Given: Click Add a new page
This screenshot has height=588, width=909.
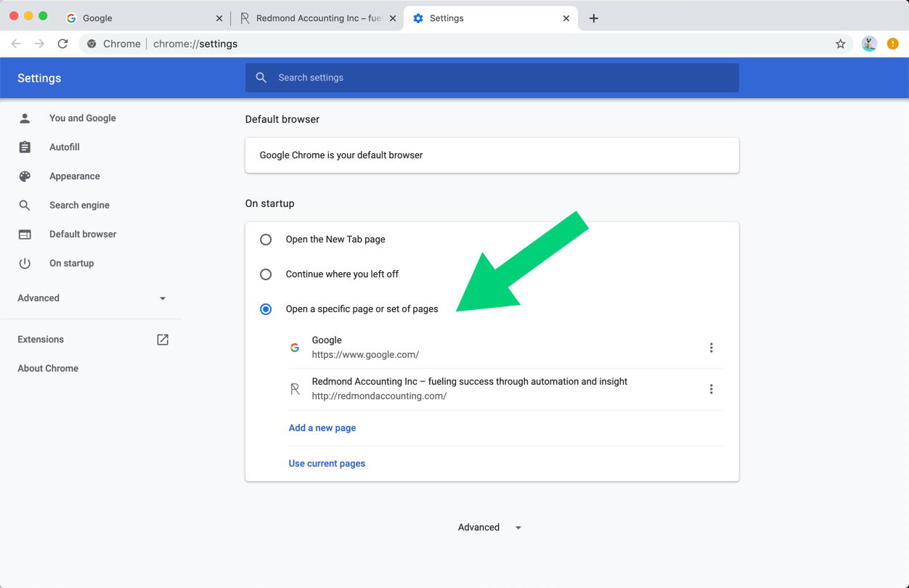Looking at the screenshot, I should [x=322, y=428].
